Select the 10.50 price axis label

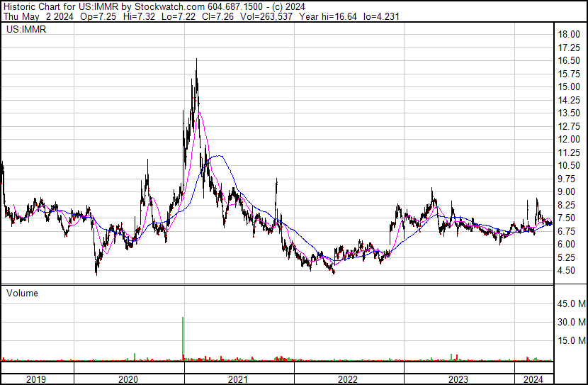click(x=569, y=165)
